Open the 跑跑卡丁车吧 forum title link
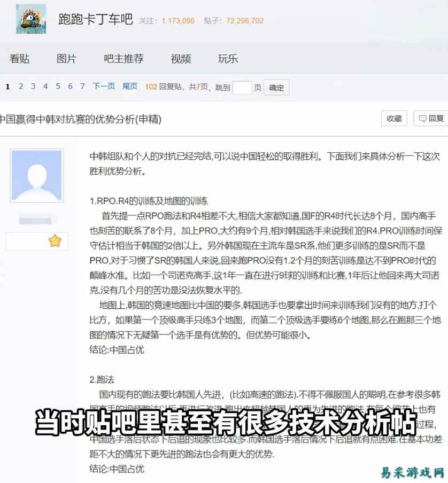The image size is (448, 483). pyautogui.click(x=96, y=19)
